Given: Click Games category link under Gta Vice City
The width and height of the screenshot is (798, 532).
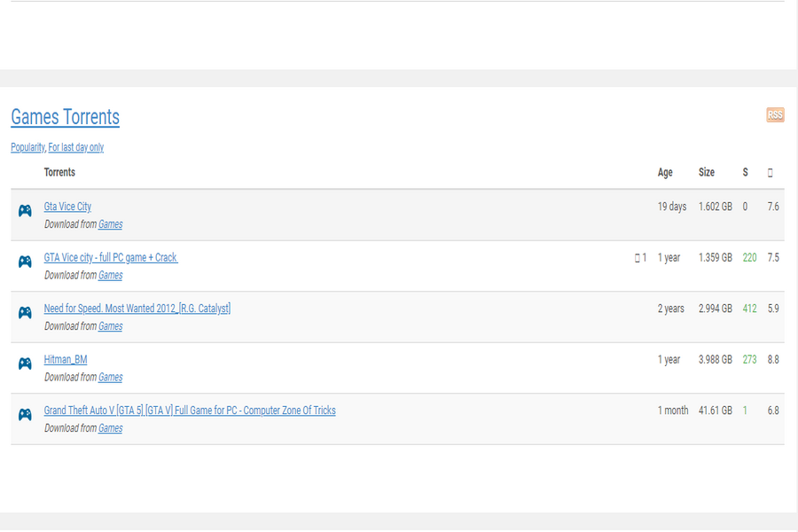Looking at the screenshot, I should (x=111, y=224).
